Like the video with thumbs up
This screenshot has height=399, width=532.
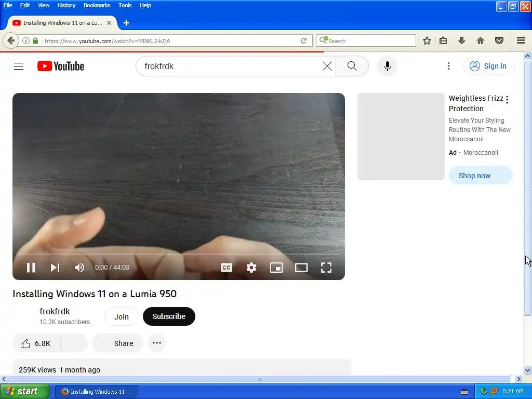[36, 343]
